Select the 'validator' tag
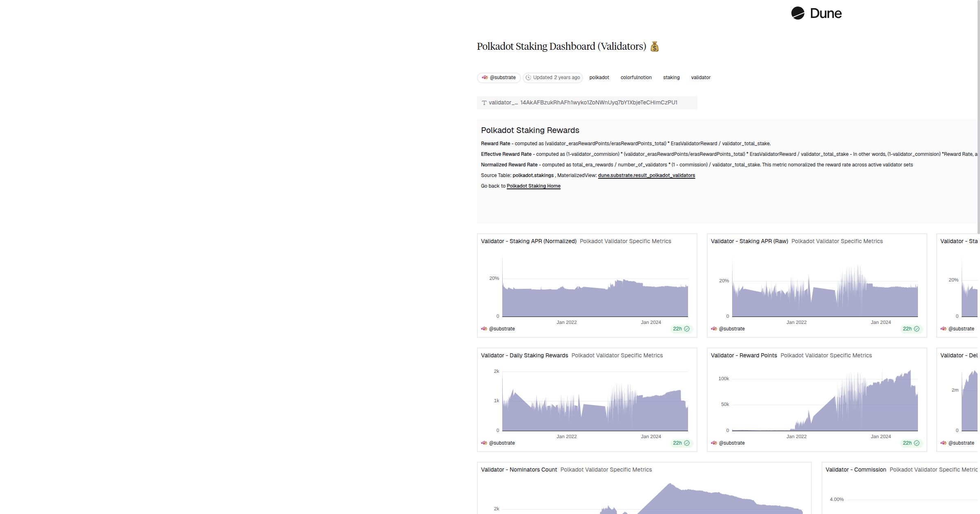This screenshot has width=980, height=514. click(701, 78)
